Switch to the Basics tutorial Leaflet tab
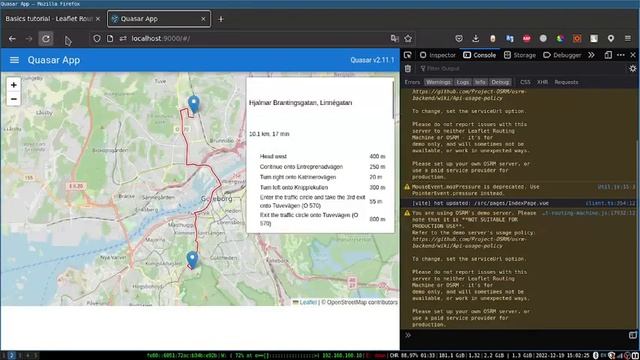Image resolution: width=640 pixels, height=360 pixels. 49,19
